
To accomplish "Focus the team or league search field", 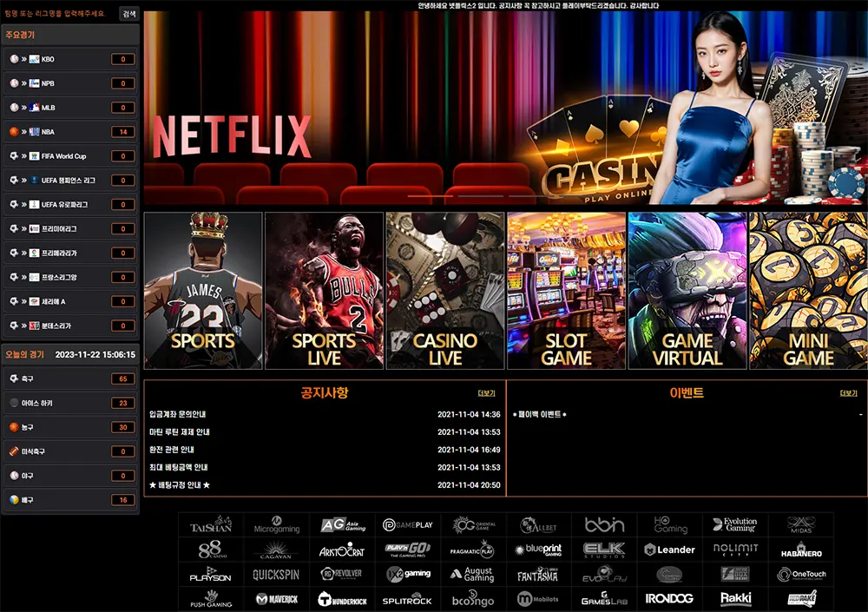I will (60, 14).
